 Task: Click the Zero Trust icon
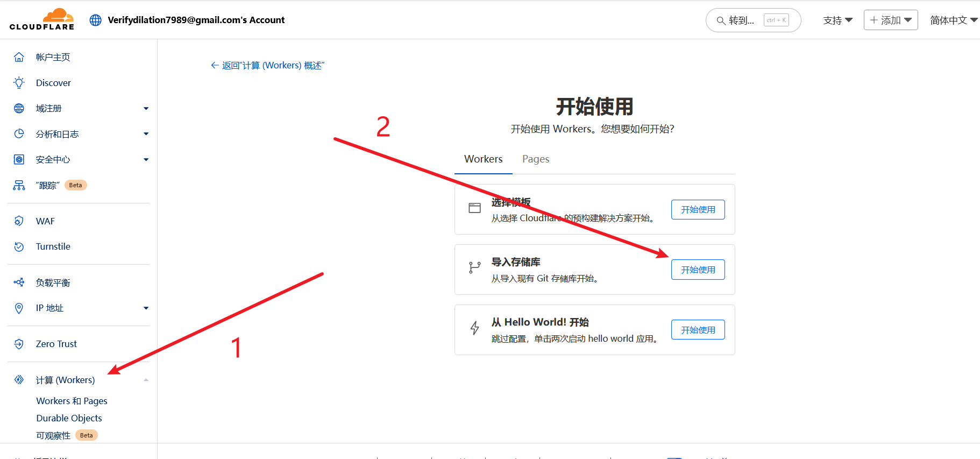click(x=19, y=344)
